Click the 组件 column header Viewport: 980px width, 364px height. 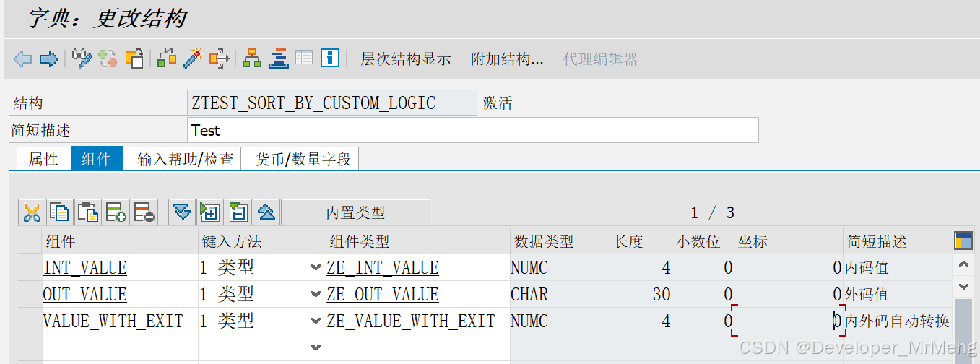tap(120, 241)
